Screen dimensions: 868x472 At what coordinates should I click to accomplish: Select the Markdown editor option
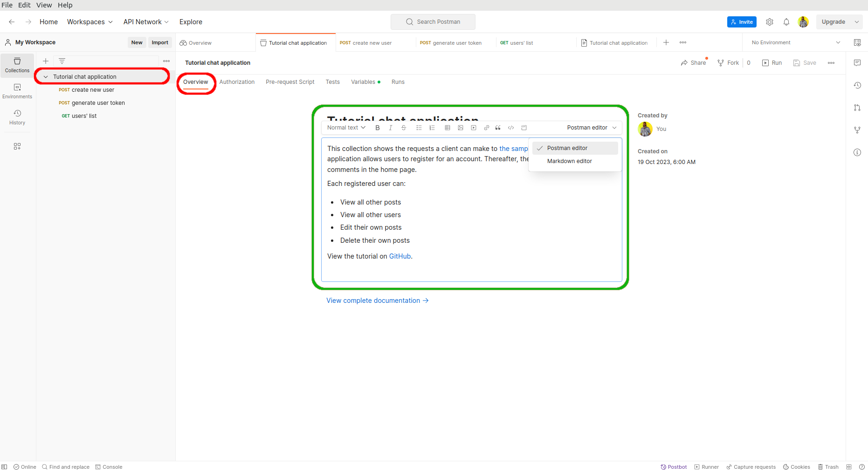pyautogui.click(x=575, y=161)
